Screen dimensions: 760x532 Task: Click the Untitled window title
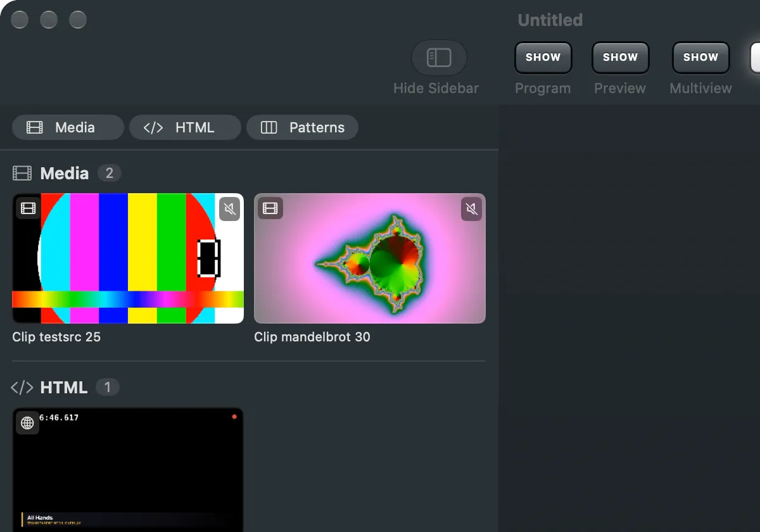click(x=550, y=20)
